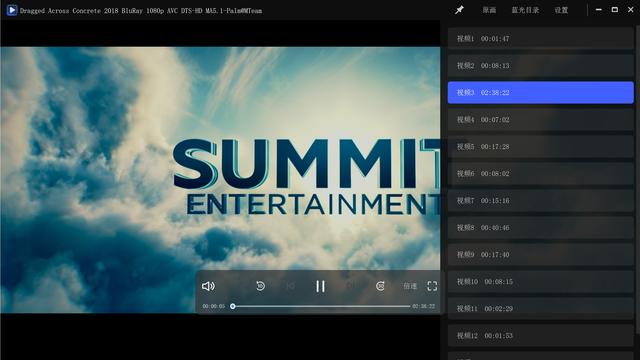Screen dimensions: 640x360
Task: Minimize the player window
Action: tap(599, 10)
